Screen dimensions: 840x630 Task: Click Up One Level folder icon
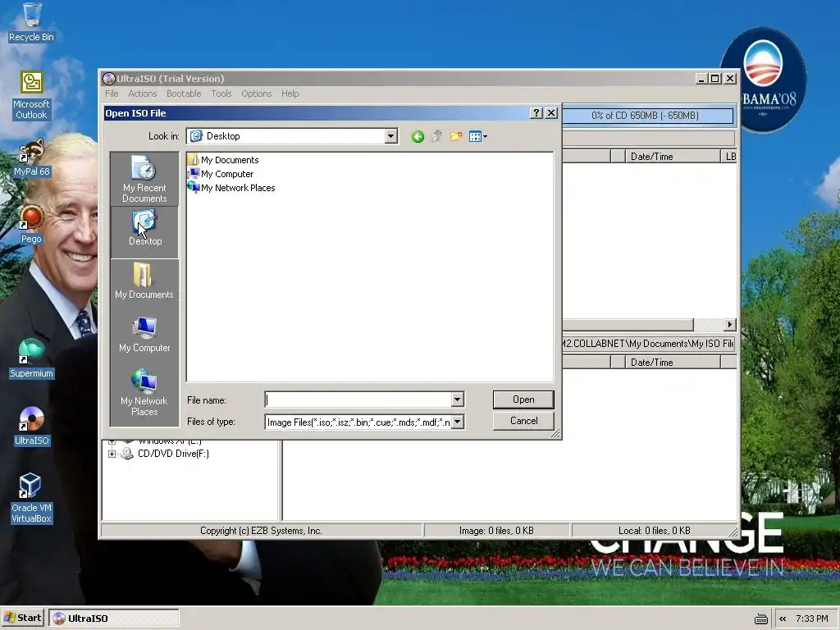coord(437,137)
